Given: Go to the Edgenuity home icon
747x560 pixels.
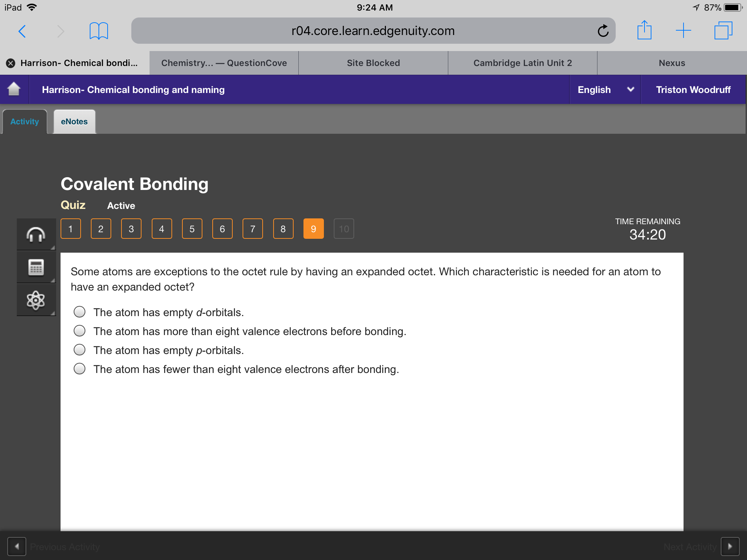Looking at the screenshot, I should pos(14,89).
